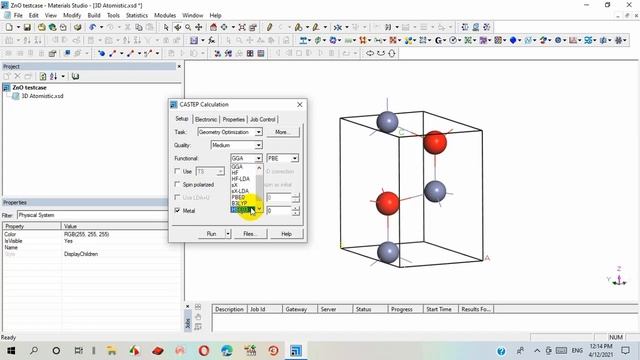Click the blue G module toolbar icon

(439, 40)
